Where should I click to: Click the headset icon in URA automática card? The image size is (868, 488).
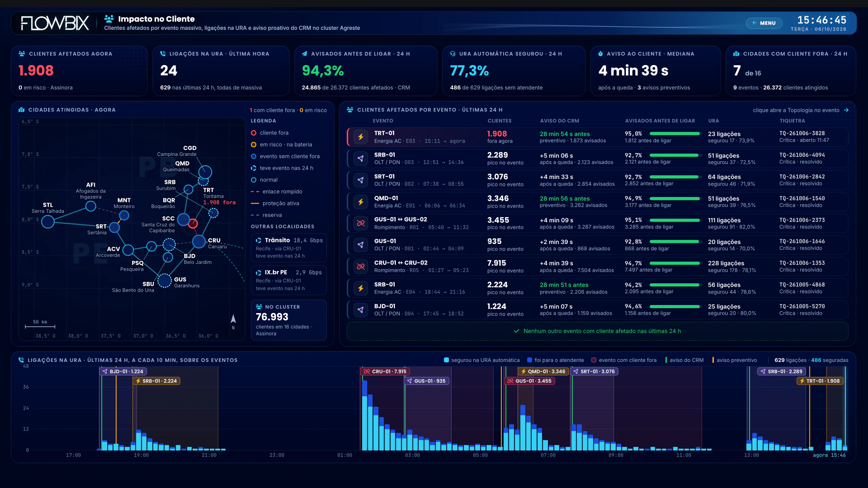click(453, 54)
